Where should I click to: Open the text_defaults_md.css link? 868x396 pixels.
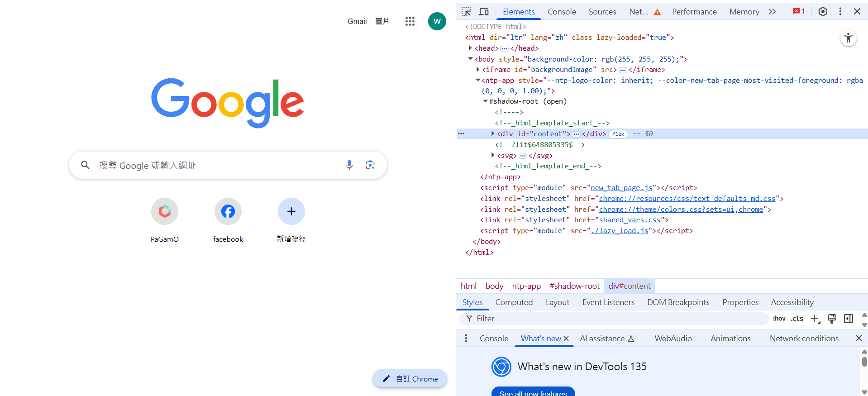(x=687, y=198)
